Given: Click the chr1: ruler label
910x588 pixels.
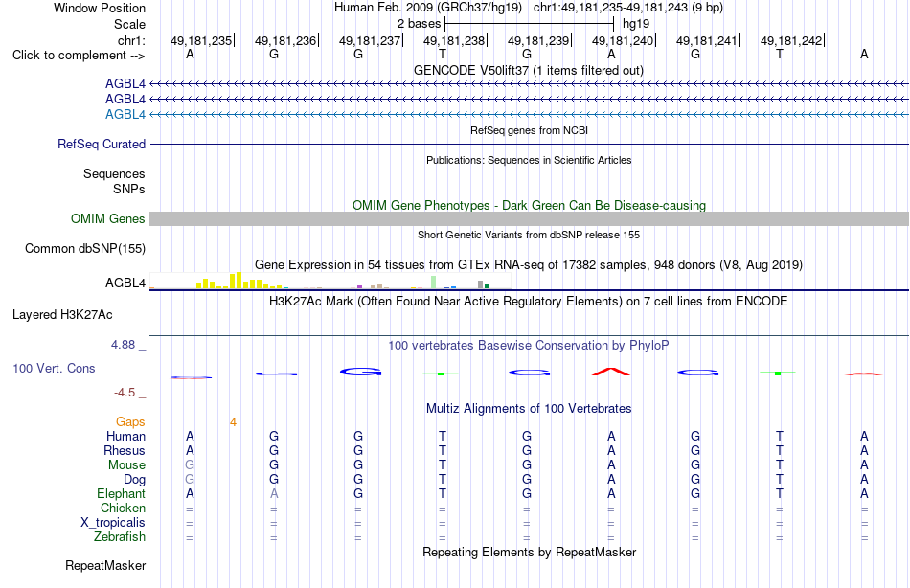Looking at the screenshot, I should [x=132, y=40].
